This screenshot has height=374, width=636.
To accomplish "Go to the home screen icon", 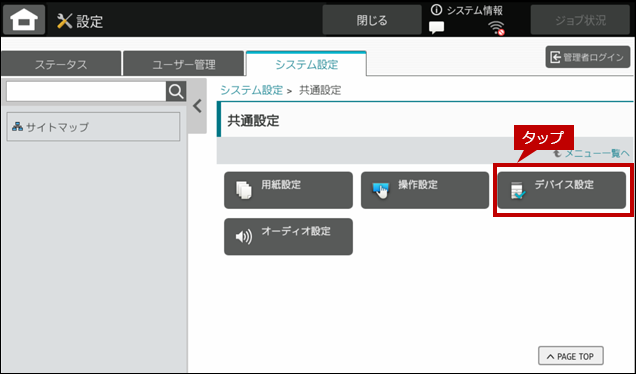I will point(24,19).
